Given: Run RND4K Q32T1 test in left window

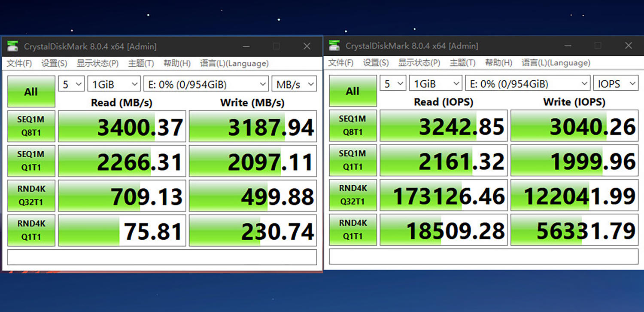Looking at the screenshot, I should [x=31, y=196].
